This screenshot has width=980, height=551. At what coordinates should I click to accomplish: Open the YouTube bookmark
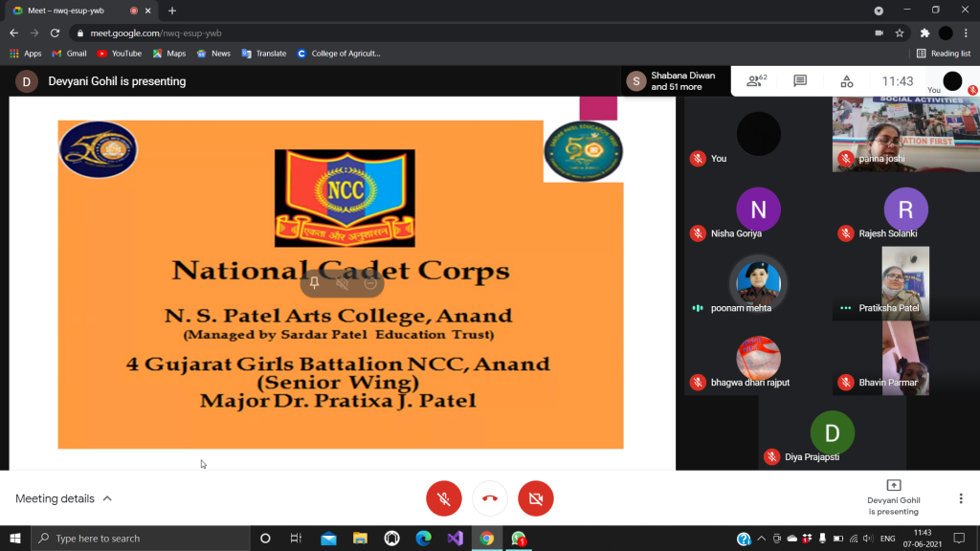tap(120, 54)
